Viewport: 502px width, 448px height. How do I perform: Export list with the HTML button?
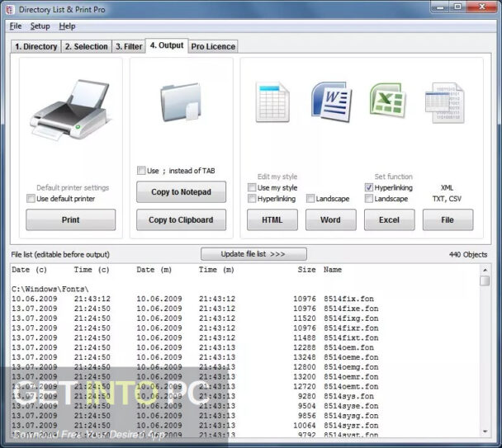[272, 219]
